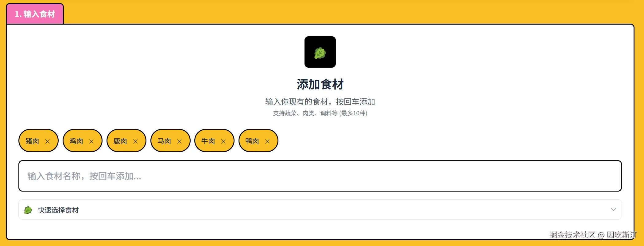Click the 马肉 tag text
The width and height of the screenshot is (644, 246).
[x=164, y=141]
